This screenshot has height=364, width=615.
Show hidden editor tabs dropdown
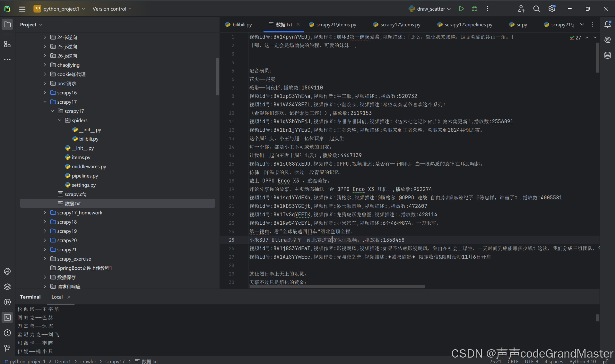582,24
